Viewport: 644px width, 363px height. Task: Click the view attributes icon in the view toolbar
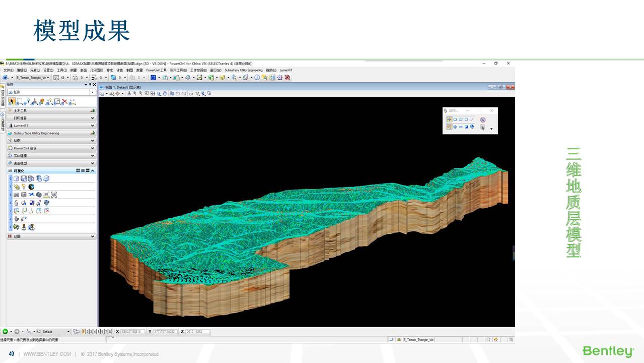coord(102,93)
